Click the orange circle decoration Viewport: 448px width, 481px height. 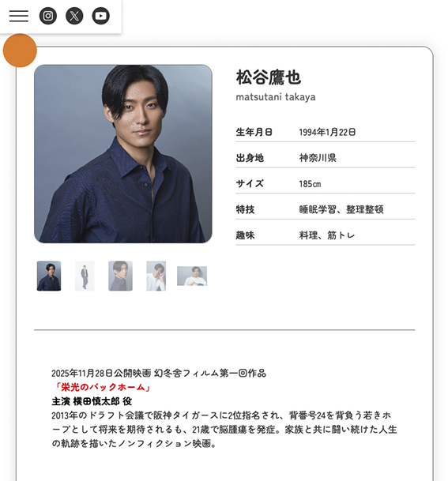click(20, 51)
